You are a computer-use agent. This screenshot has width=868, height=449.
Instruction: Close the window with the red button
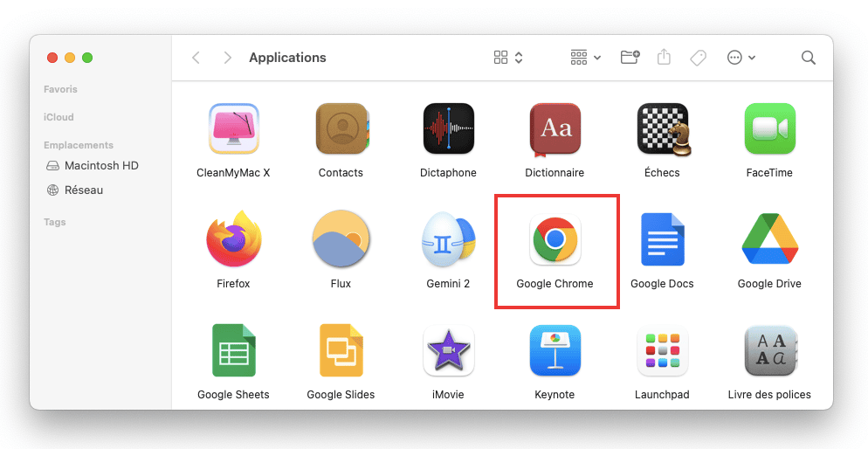click(52, 58)
